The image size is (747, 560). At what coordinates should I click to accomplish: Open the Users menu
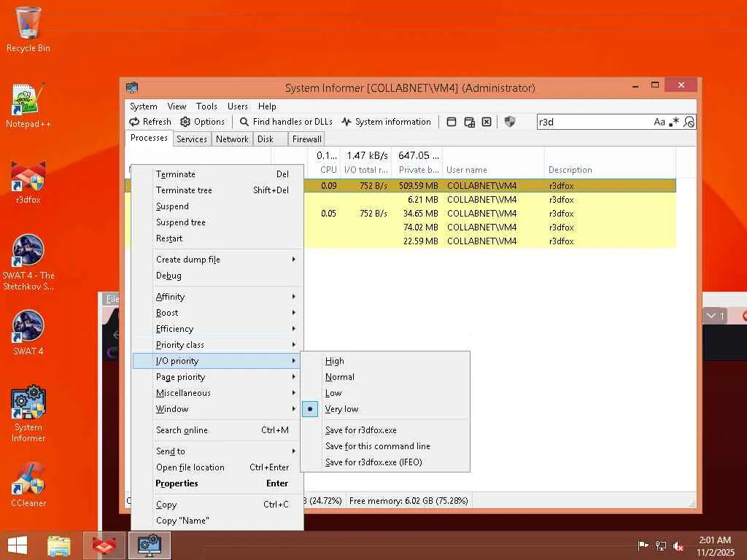(x=237, y=106)
